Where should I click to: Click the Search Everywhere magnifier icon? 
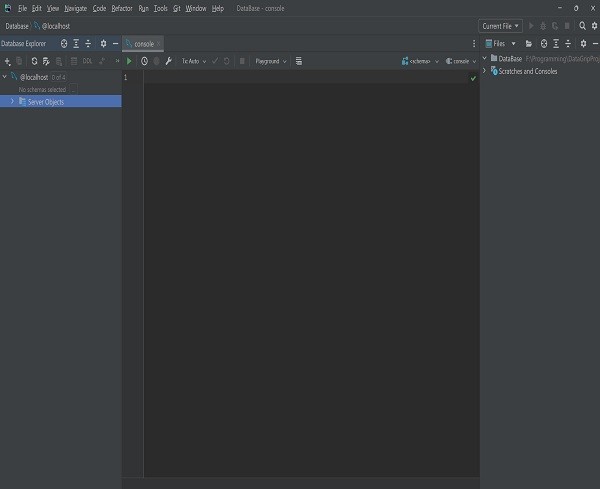click(582, 26)
